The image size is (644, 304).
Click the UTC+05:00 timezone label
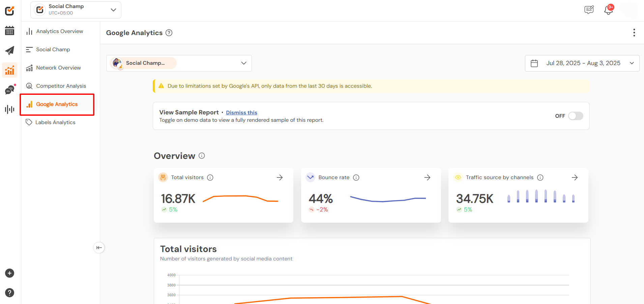point(61,13)
